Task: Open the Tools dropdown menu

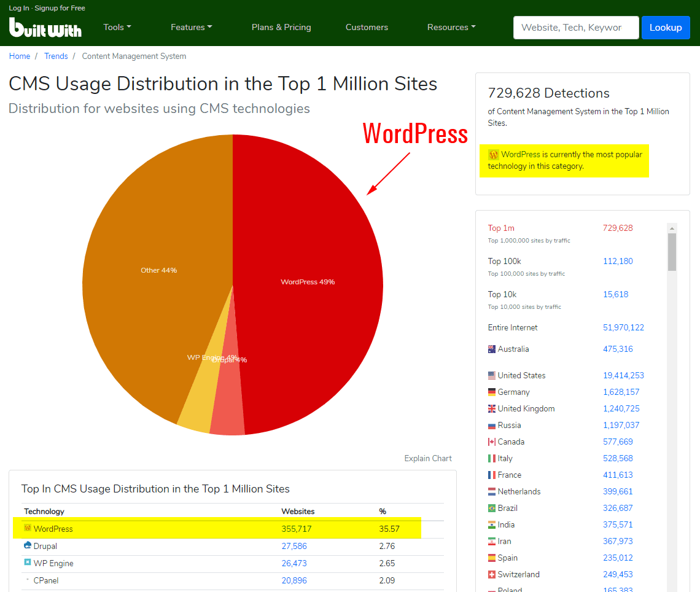Action: pos(117,27)
